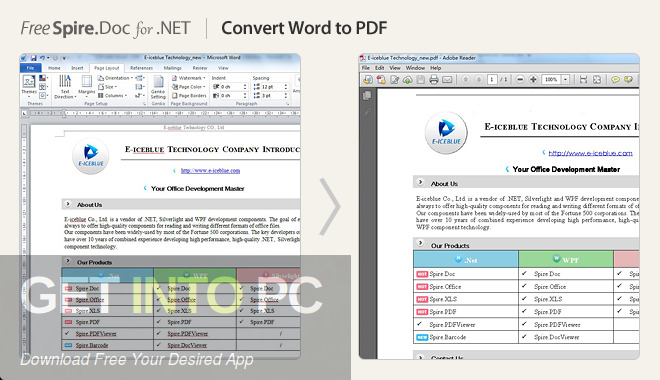Zoom out with minus button in Adobe Reader
The width and height of the screenshot is (660, 380).
tap(520, 79)
